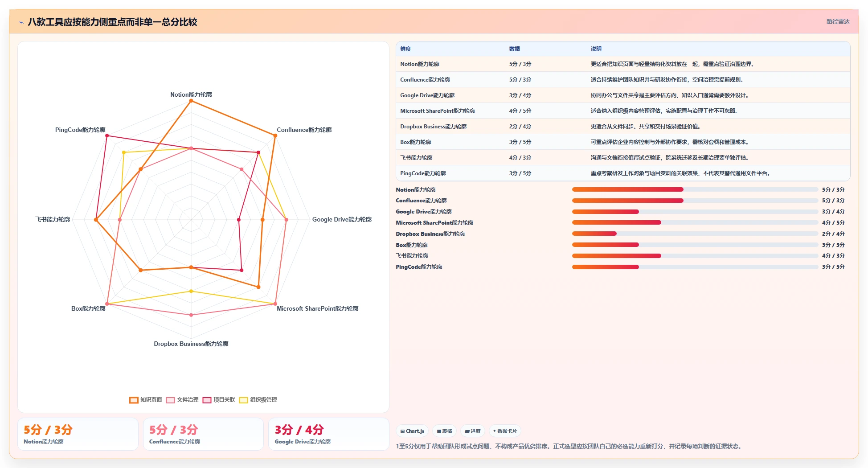868x468 pixels.
Task: Click the Box能力轮廓 progress bar
Action: click(x=695, y=245)
